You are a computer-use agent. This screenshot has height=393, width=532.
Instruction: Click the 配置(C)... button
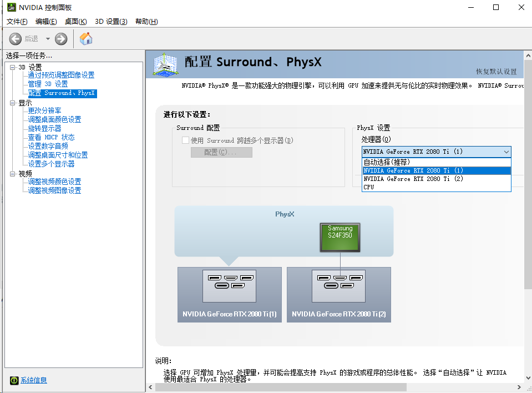221,153
